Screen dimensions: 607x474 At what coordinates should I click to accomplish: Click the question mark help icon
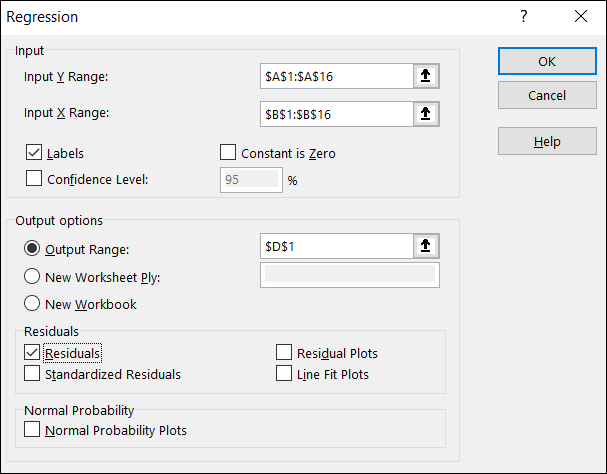click(x=524, y=17)
